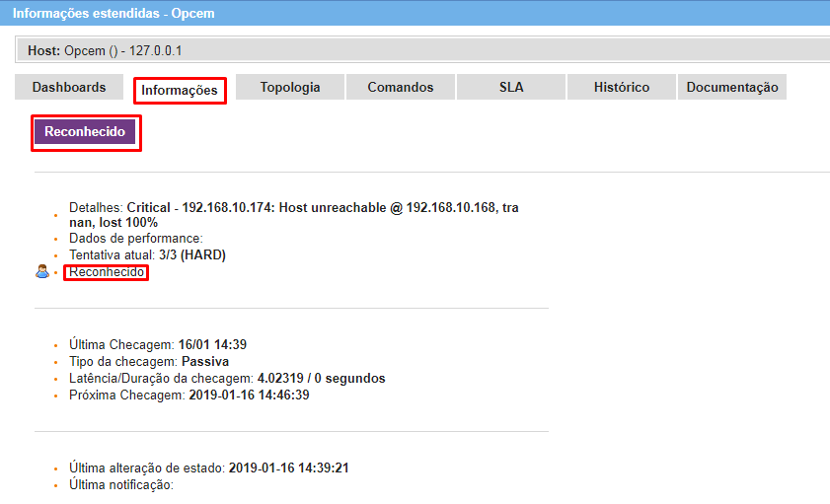This screenshot has width=830, height=504.
Task: Click the Tipo da checagem Passiva entry
Action: [x=148, y=362]
